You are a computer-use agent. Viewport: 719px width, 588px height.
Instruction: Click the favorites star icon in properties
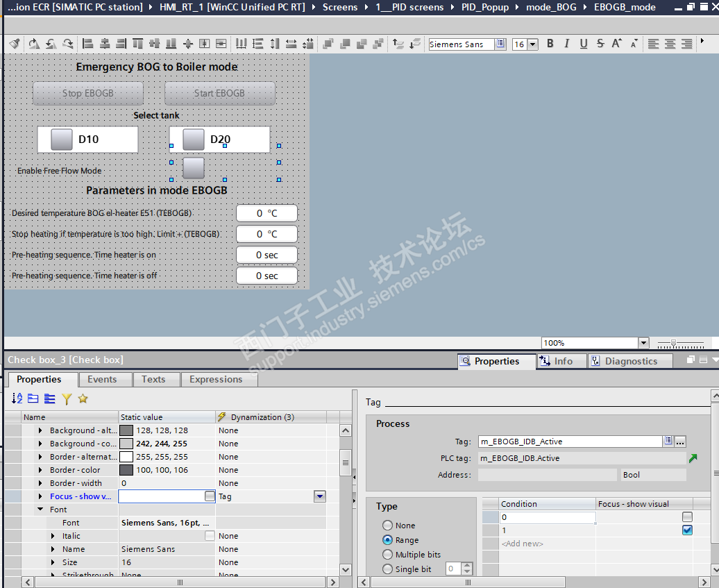[x=83, y=398]
